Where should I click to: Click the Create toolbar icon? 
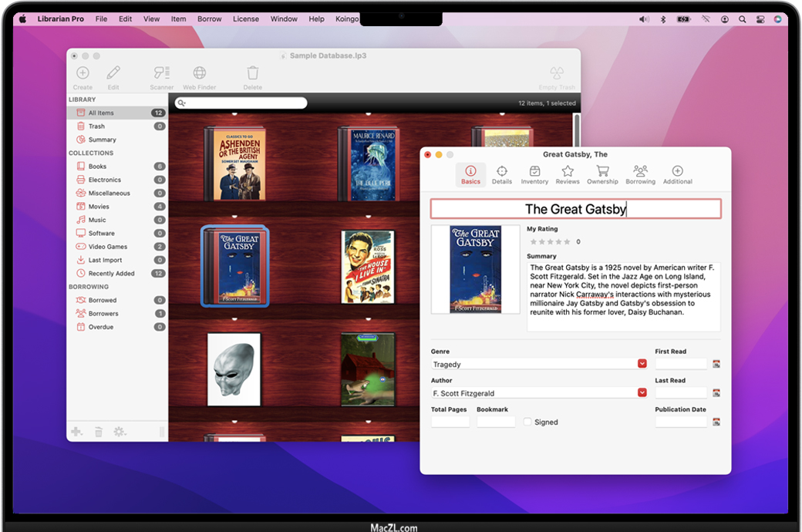point(83,73)
